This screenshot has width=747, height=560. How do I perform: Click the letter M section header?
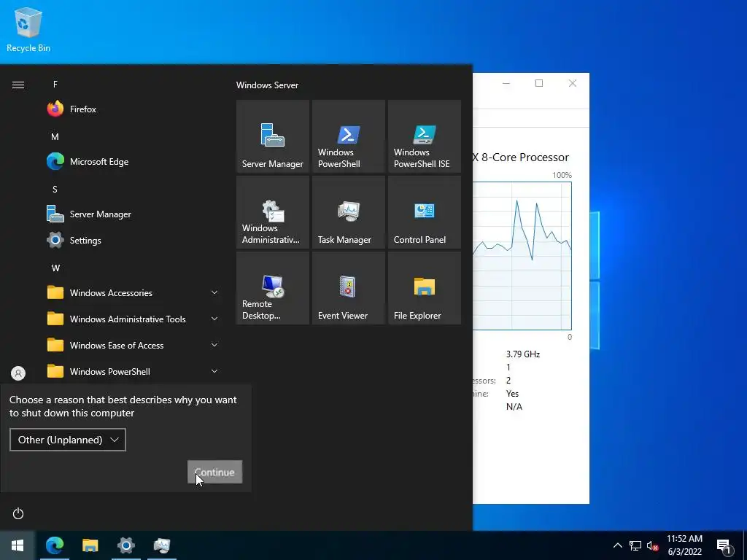55,136
